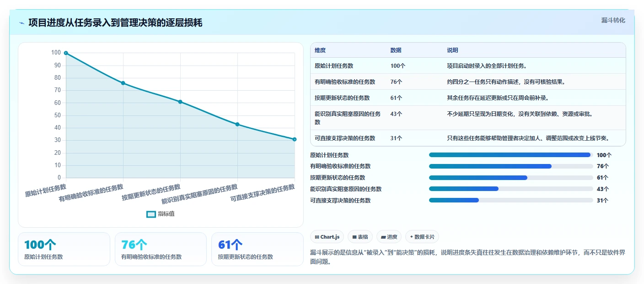This screenshot has height=284, width=644.
Task: Click the 漏斗转化 label in the header
Action: [613, 20]
